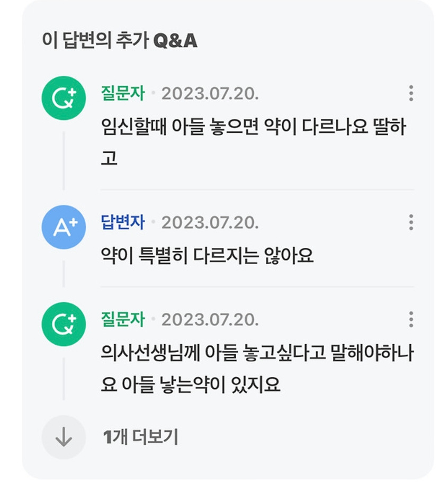This screenshot has width=448, height=494.
Task: Click the blue A+ answerer avatar
Action: [64, 227]
